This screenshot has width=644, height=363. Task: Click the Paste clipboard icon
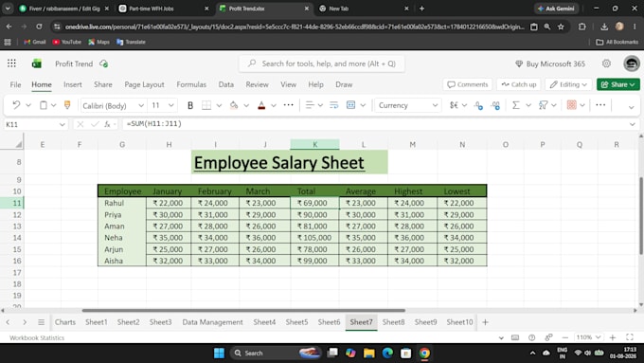coord(44,105)
